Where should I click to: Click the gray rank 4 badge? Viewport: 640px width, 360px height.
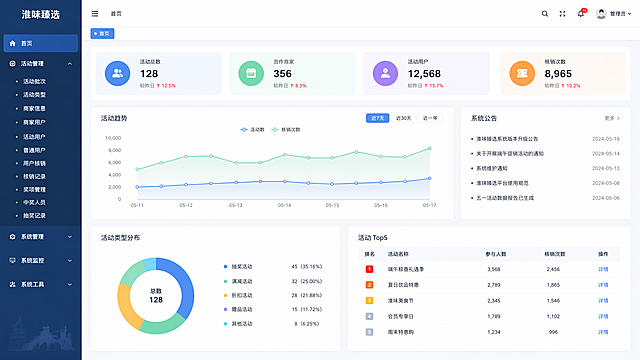coord(369,316)
